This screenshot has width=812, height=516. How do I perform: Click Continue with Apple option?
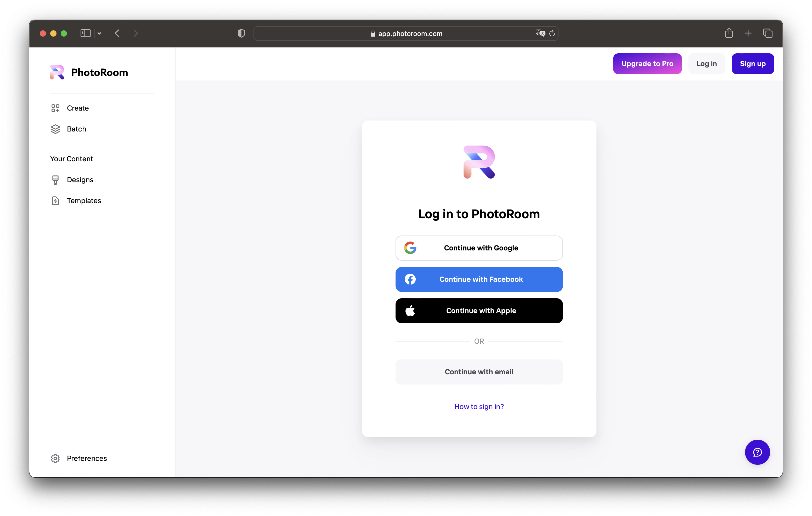pos(479,310)
